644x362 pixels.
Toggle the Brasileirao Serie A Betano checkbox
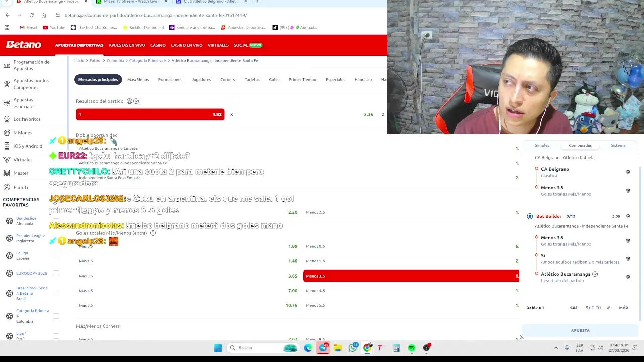pyautogui.click(x=56, y=293)
